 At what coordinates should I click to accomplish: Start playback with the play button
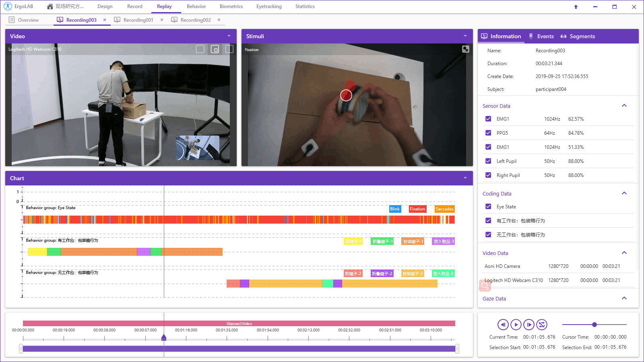click(x=516, y=325)
